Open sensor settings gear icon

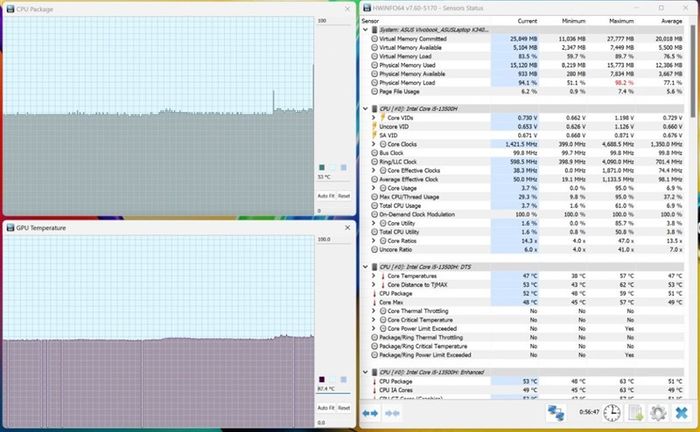click(659, 412)
